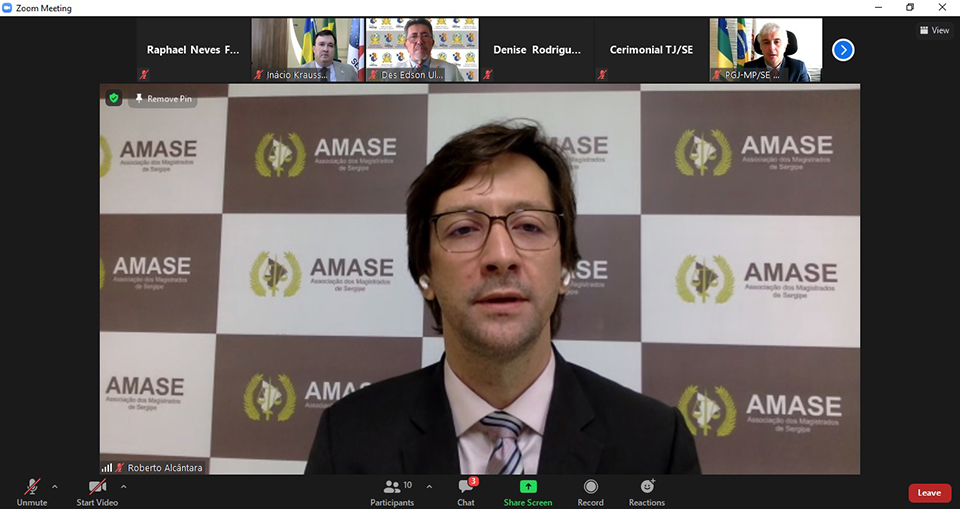Select the Cerimonial TJ/SE participant tile

[650, 49]
